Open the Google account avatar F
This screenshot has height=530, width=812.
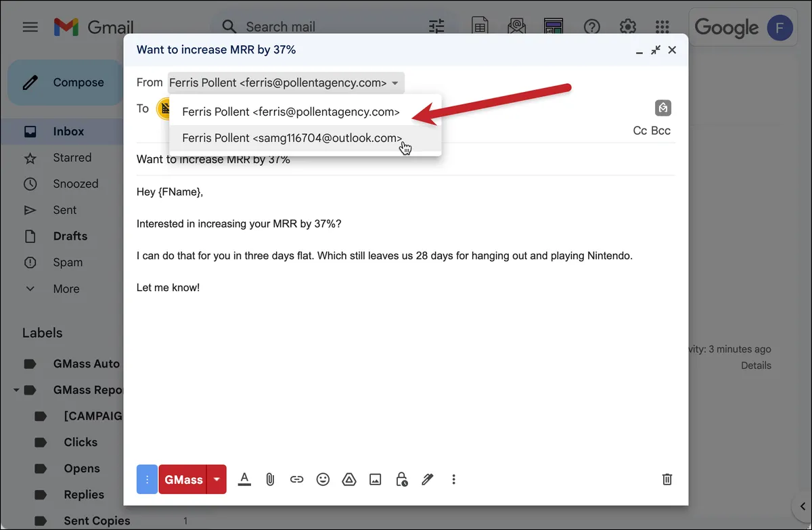pyautogui.click(x=780, y=28)
